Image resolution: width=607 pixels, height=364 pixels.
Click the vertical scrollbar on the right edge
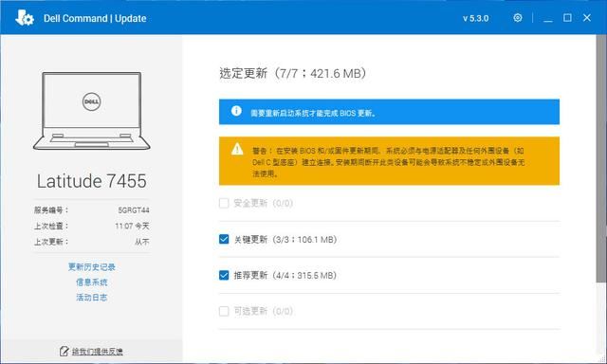click(601, 158)
